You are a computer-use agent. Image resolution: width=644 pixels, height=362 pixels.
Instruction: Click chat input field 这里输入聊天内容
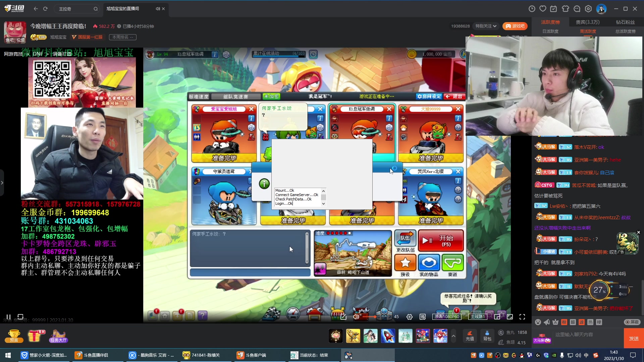click(588, 335)
